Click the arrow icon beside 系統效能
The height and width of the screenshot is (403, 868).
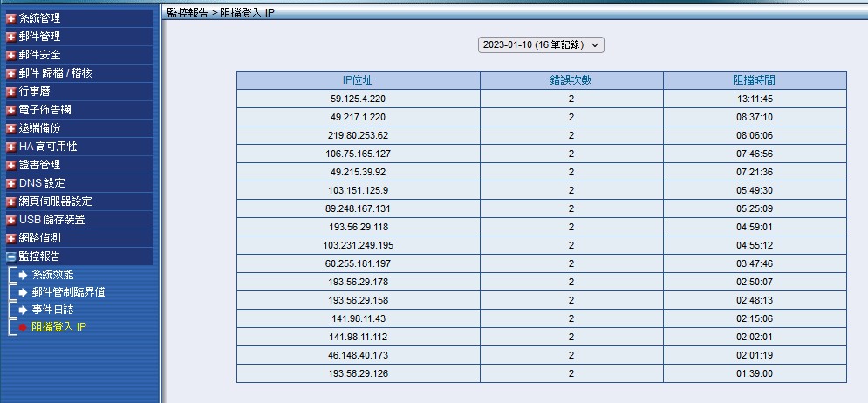point(24,275)
